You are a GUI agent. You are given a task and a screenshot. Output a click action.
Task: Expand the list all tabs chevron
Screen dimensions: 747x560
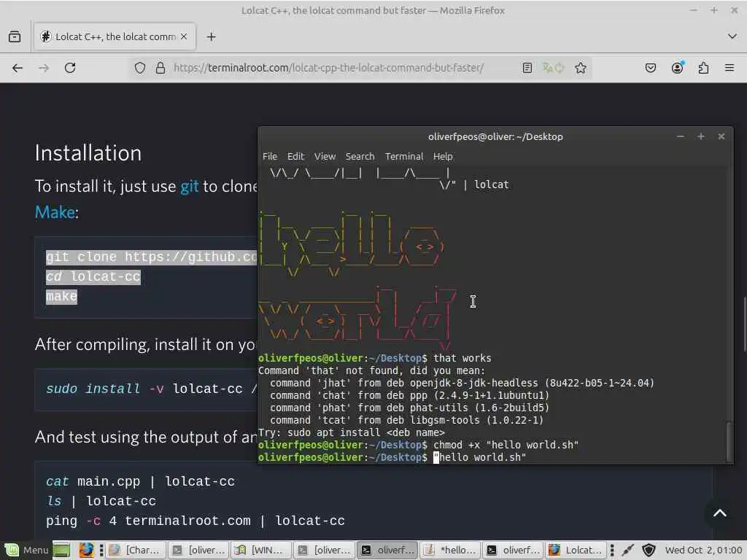(x=732, y=36)
